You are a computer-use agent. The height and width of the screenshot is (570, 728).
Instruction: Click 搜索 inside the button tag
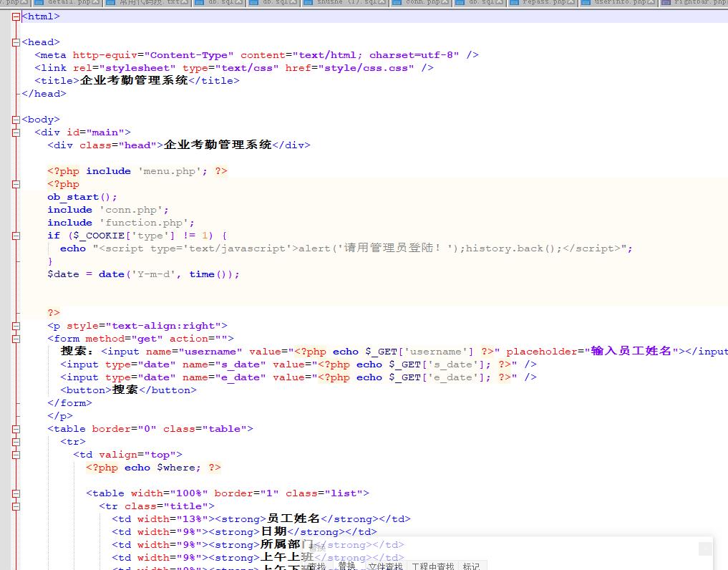125,390
